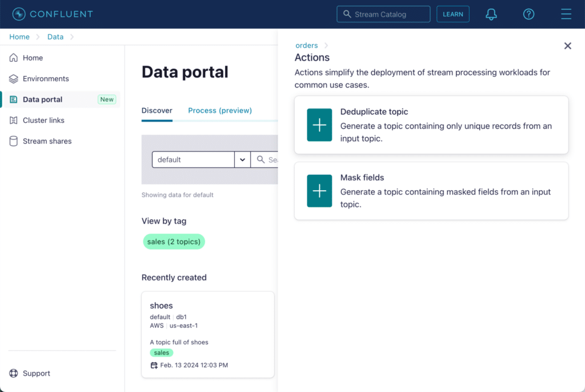Click the Stream Catalog search field
The height and width of the screenshot is (392, 585).
point(383,14)
